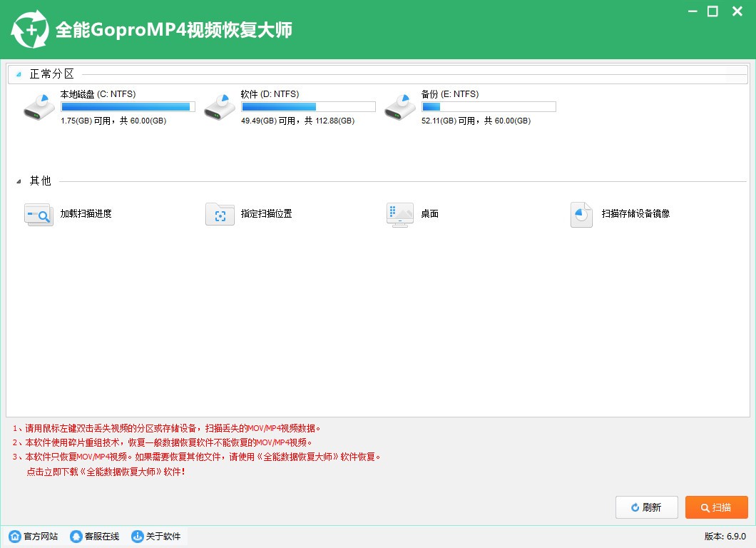Collapse the 正常分区 section
This screenshot has height=548, width=756.
point(19,74)
